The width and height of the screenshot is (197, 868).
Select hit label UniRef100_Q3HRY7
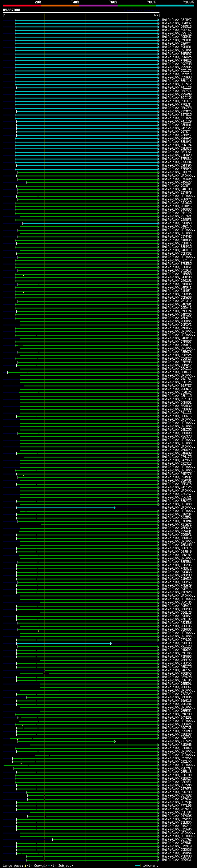tap(177, 135)
